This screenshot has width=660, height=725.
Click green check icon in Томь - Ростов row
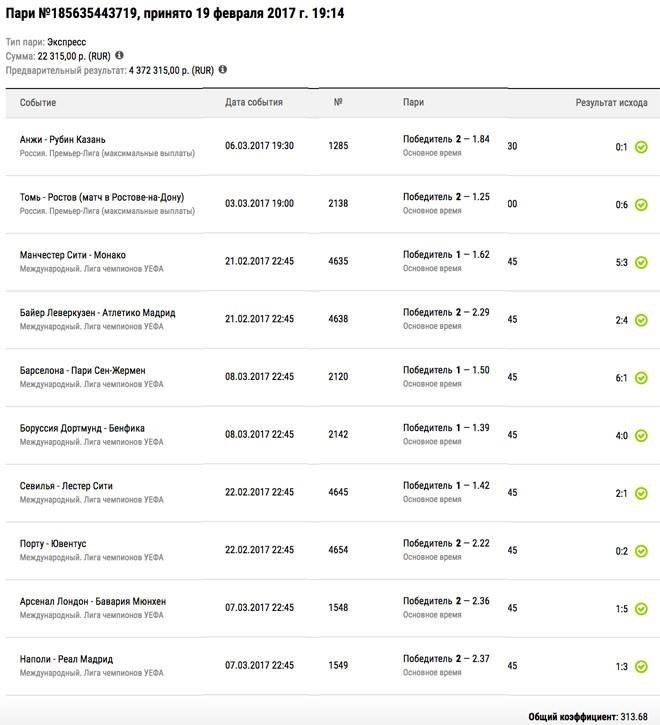[641, 204]
